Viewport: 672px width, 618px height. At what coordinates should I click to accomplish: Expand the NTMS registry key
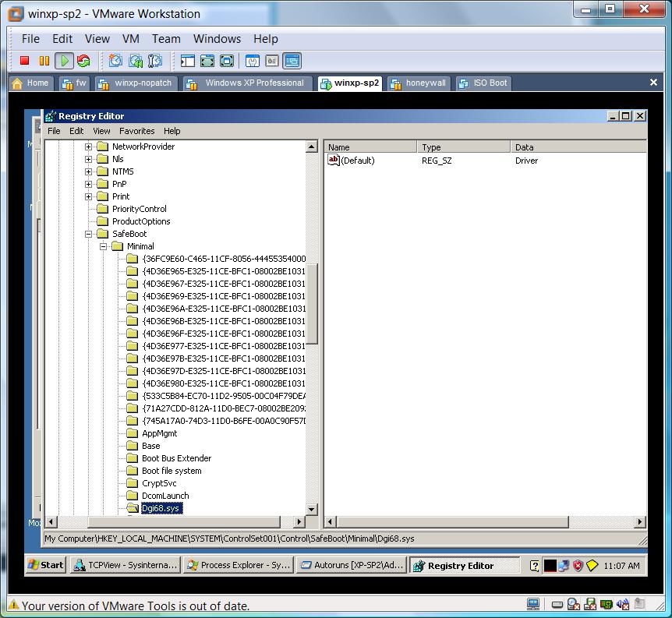[x=88, y=171]
